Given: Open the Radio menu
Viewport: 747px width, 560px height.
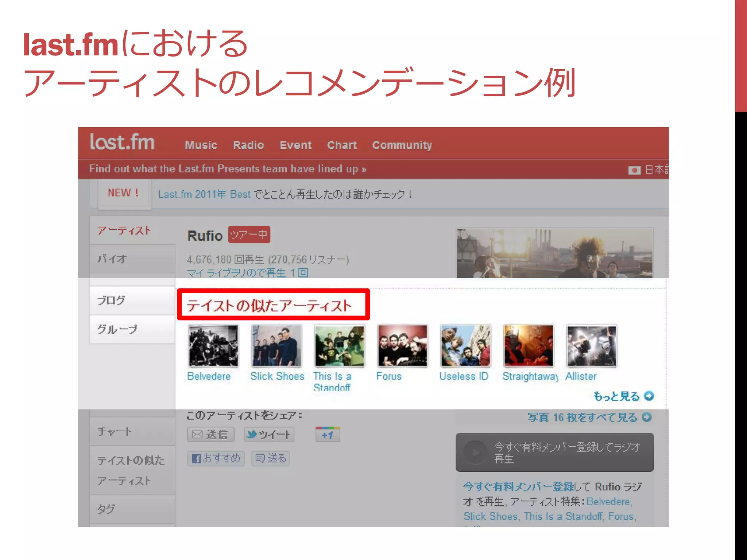Looking at the screenshot, I should click(248, 145).
